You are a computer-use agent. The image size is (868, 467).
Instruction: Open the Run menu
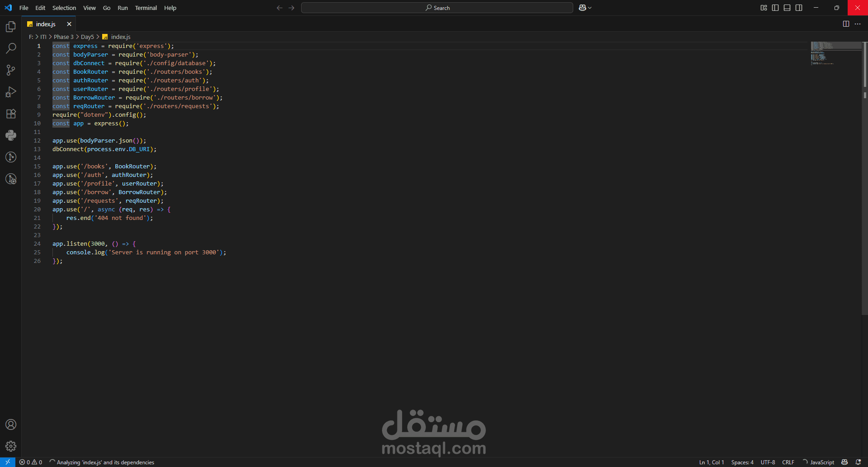[123, 8]
